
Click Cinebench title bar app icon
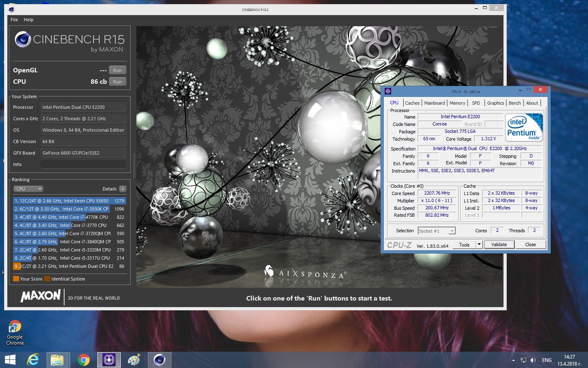(x=11, y=9)
